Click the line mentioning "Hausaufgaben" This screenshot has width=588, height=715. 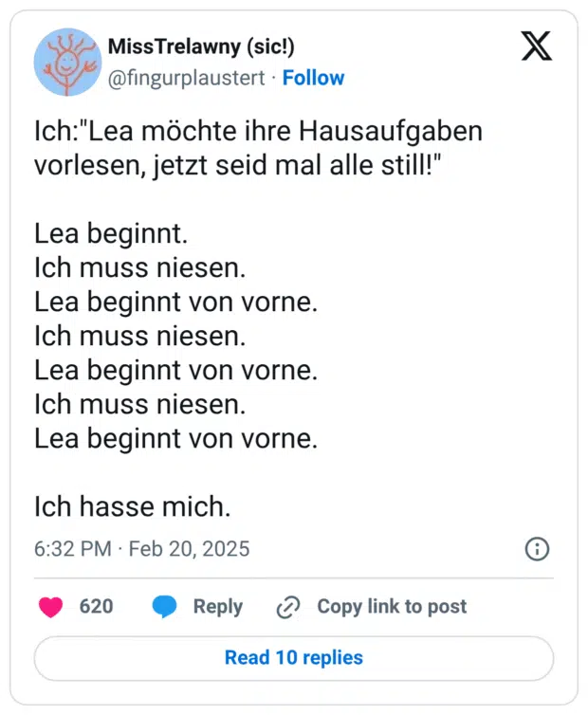click(258, 131)
